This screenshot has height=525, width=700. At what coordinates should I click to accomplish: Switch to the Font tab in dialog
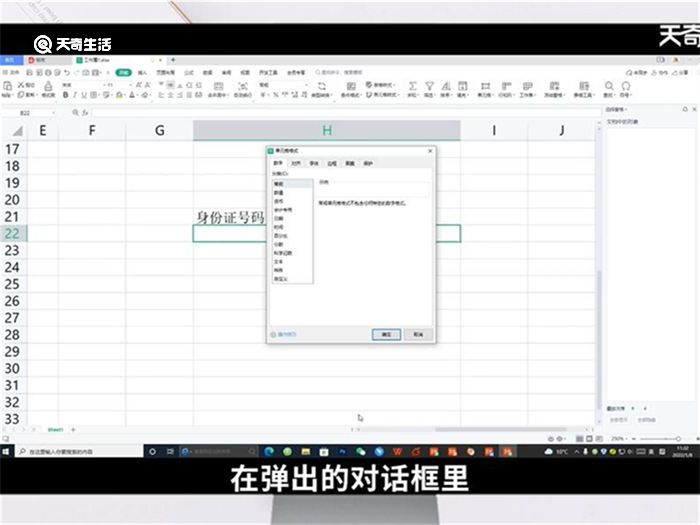pyautogui.click(x=314, y=163)
